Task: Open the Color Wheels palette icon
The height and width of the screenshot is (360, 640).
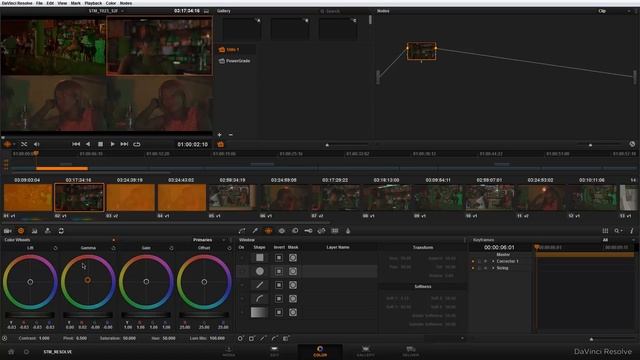Action: pyautogui.click(x=21, y=231)
